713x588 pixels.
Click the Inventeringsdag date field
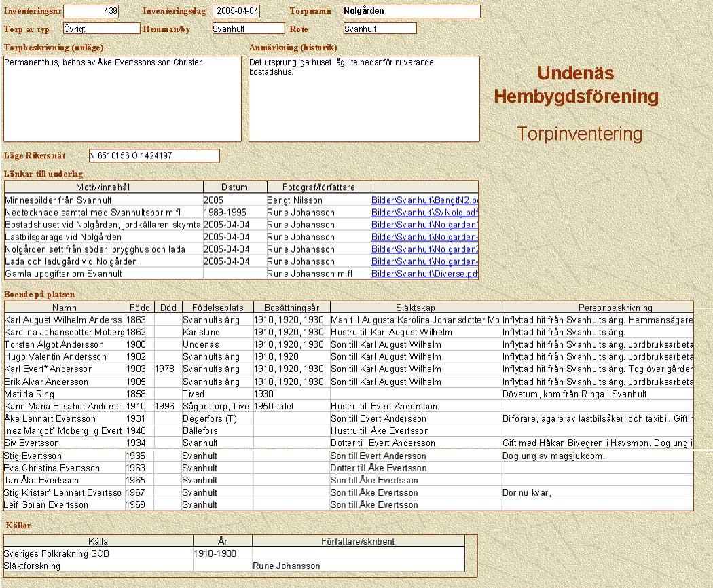pos(236,12)
